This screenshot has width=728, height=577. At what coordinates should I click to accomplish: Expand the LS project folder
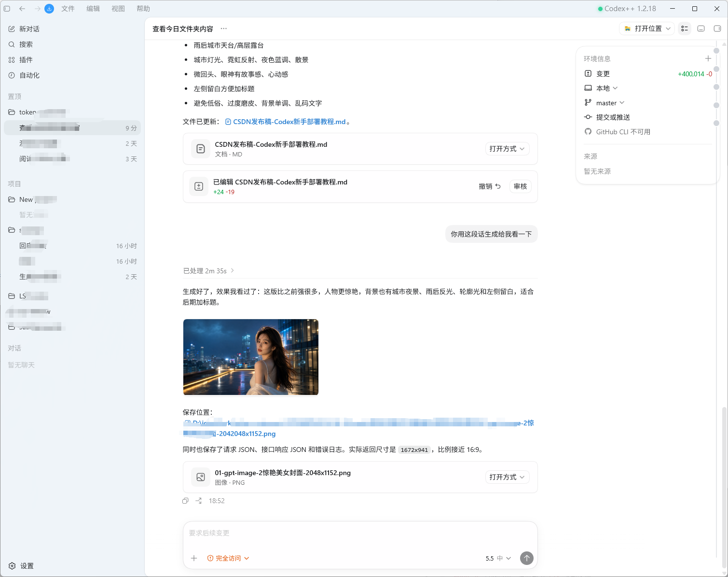tap(12, 296)
